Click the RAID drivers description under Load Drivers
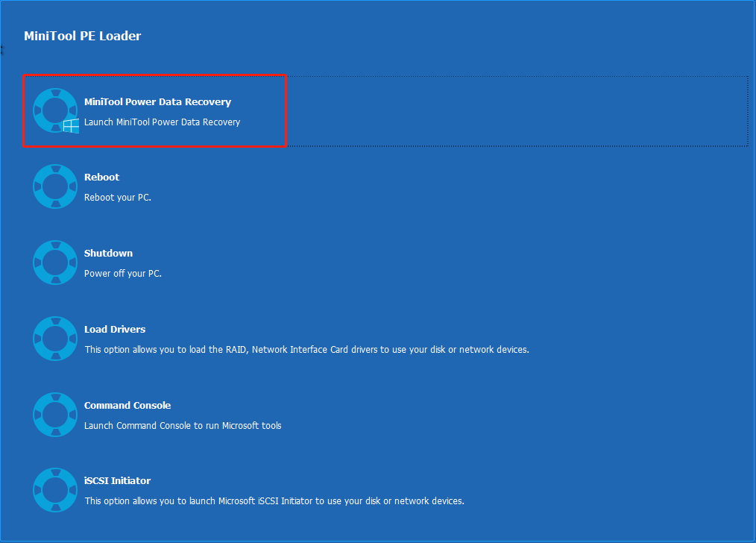Viewport: 756px width, 543px height. point(306,349)
